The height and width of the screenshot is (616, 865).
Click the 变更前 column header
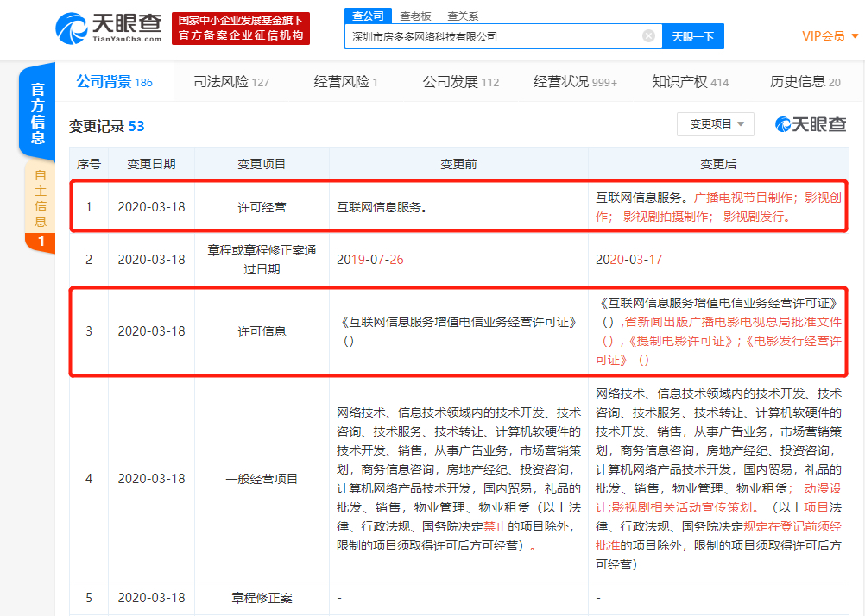(x=458, y=164)
